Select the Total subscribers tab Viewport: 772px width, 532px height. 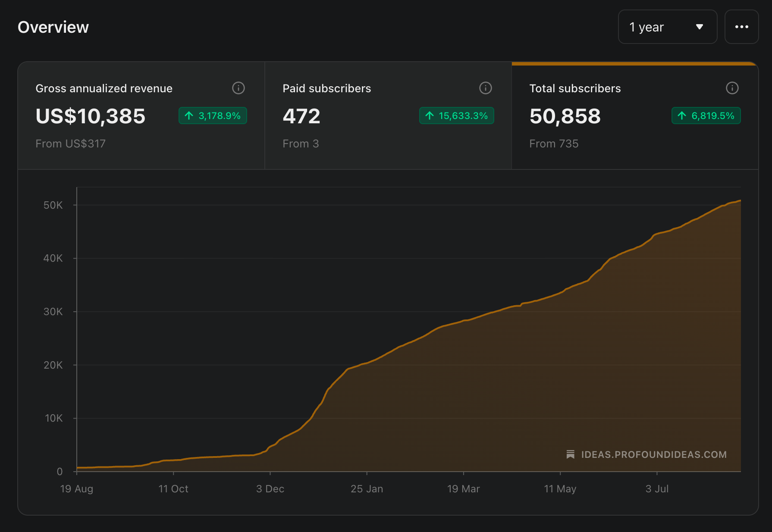point(635,116)
